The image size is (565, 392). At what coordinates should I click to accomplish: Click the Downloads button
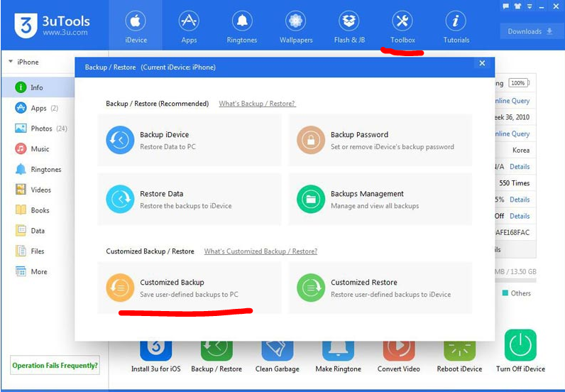(530, 31)
